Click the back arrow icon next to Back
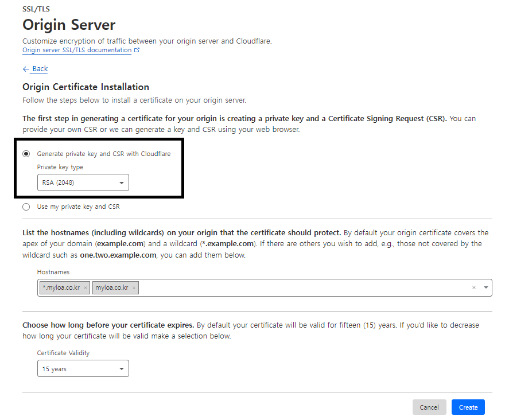This screenshot has width=505, height=420. (25, 68)
